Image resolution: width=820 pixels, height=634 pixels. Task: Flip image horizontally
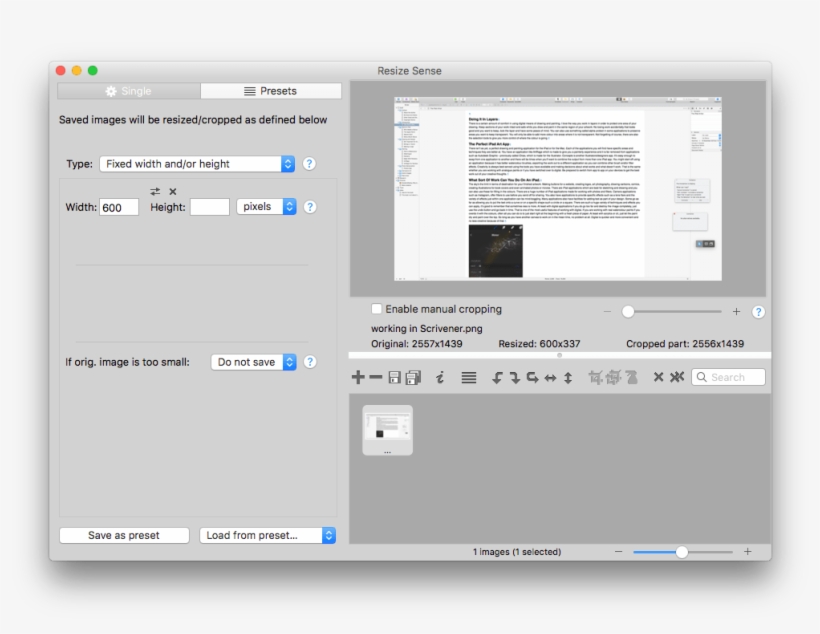click(549, 377)
